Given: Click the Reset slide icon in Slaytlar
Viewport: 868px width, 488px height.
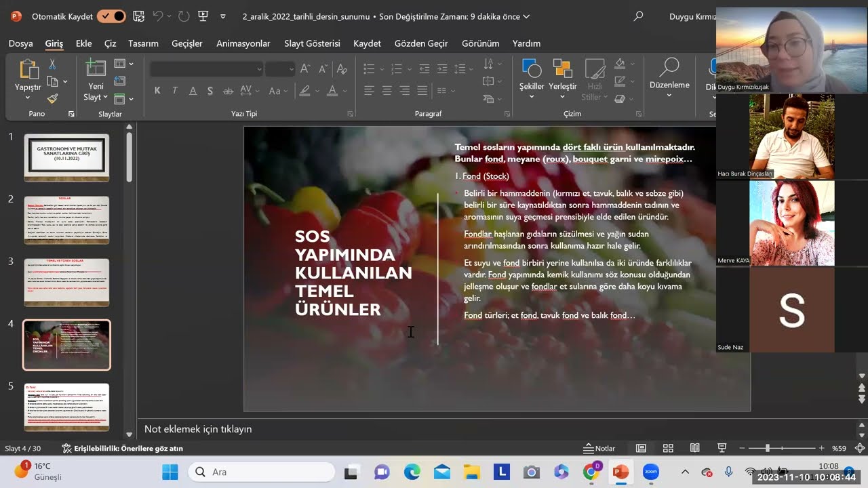Looking at the screenshot, I should (x=120, y=81).
